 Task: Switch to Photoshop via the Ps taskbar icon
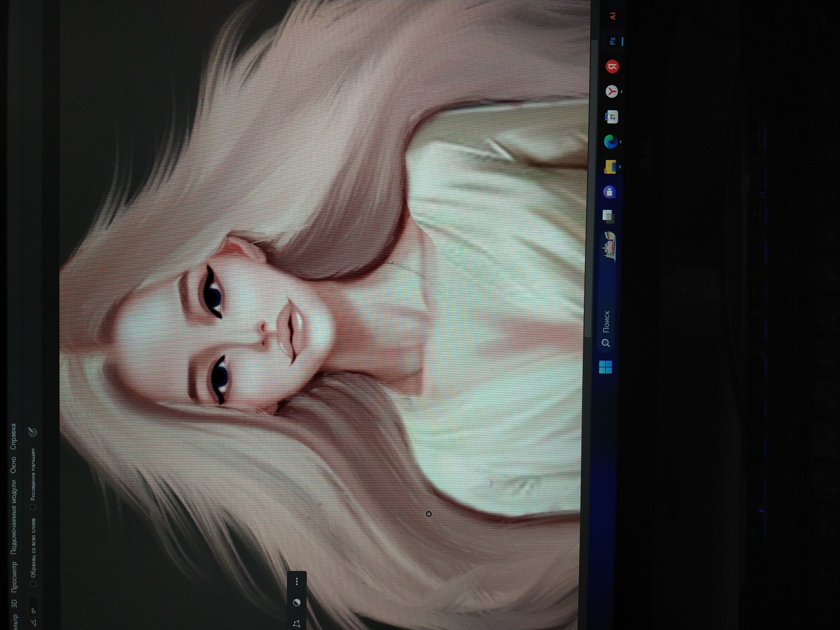pos(612,41)
